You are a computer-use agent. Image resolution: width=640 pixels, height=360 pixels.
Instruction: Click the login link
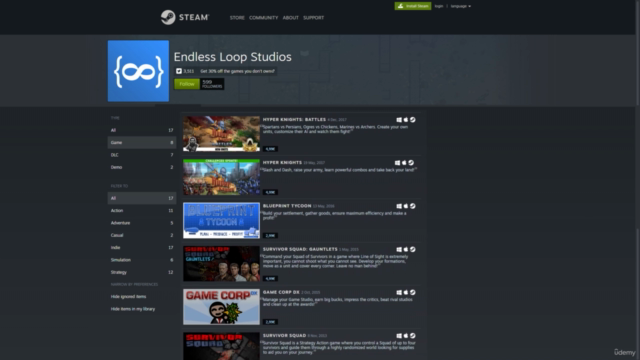439,6
